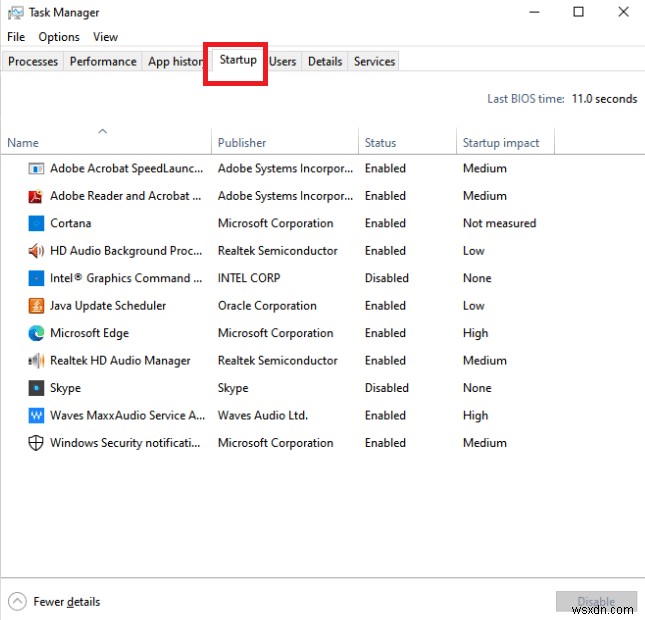Screen dimensions: 645x620
Task: Select the Adobe Reader and Acrobat ... entry name
Action: click(x=125, y=196)
